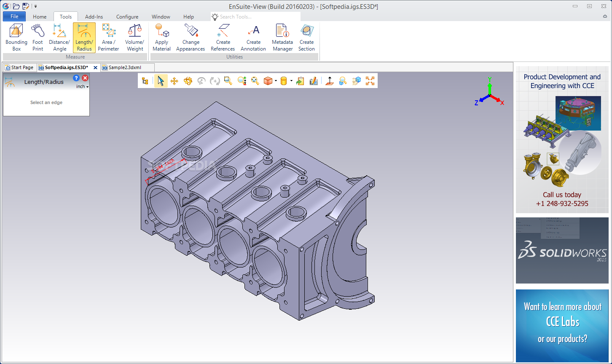Viewport: 612px width, 364px height.
Task: Open the Metadata Manager
Action: [282, 37]
